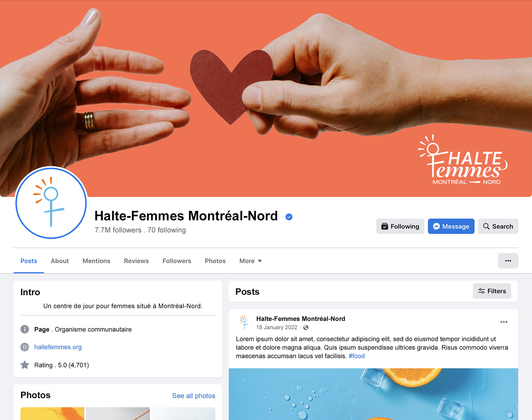
Task: Click the verified badge beside the page name
Action: pyautogui.click(x=289, y=217)
